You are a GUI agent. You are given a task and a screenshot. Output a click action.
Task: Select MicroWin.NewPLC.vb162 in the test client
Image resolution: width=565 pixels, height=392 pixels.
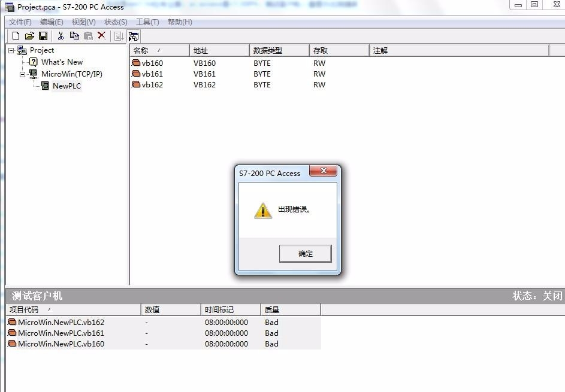61,322
